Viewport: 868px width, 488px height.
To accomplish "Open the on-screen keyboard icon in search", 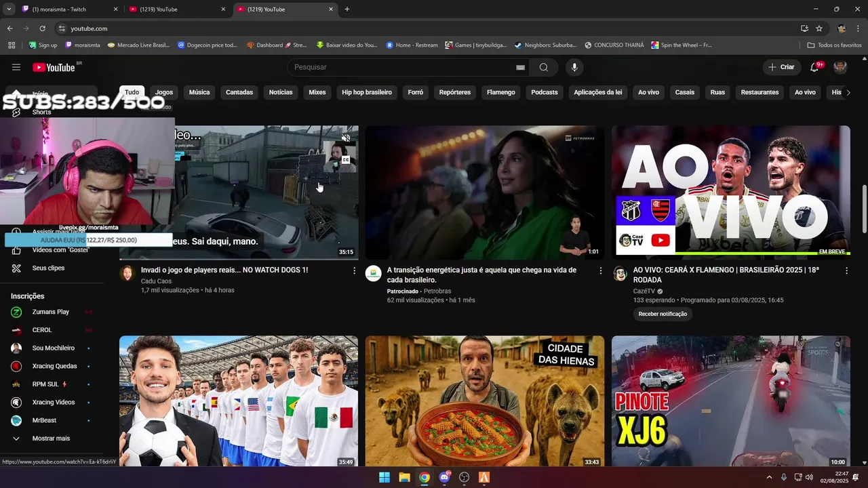I will tap(520, 67).
